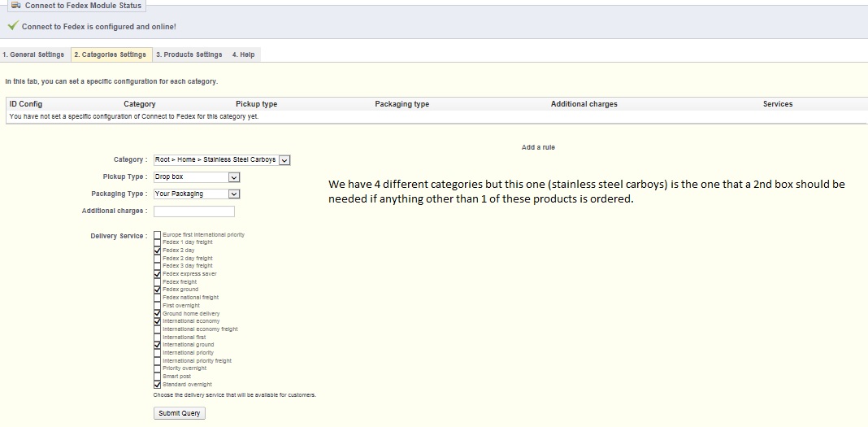Check Fedex 3 day freight
Screen dimensions: 868x427
pyautogui.click(x=157, y=266)
